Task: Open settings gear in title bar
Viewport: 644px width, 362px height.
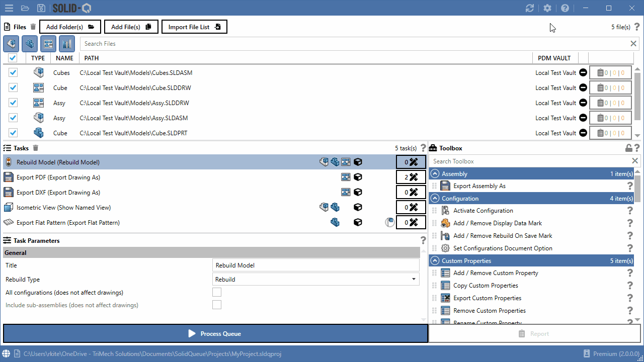Action: click(547, 8)
